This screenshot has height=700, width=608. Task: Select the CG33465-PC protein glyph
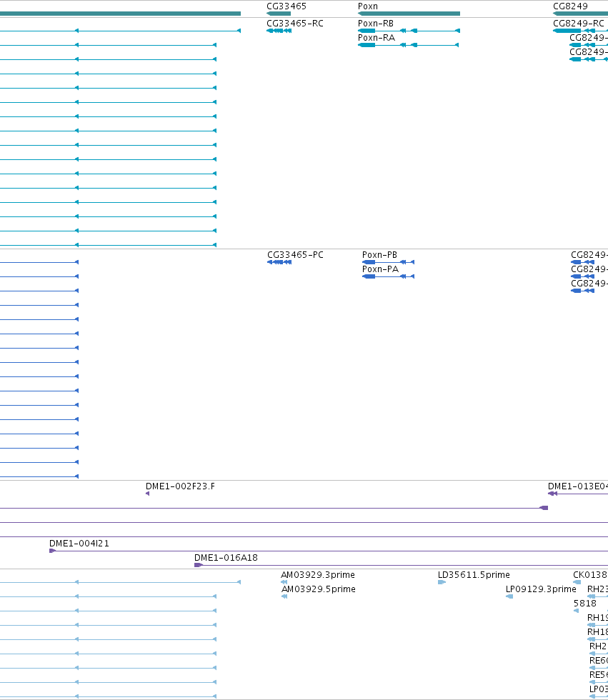point(279,262)
